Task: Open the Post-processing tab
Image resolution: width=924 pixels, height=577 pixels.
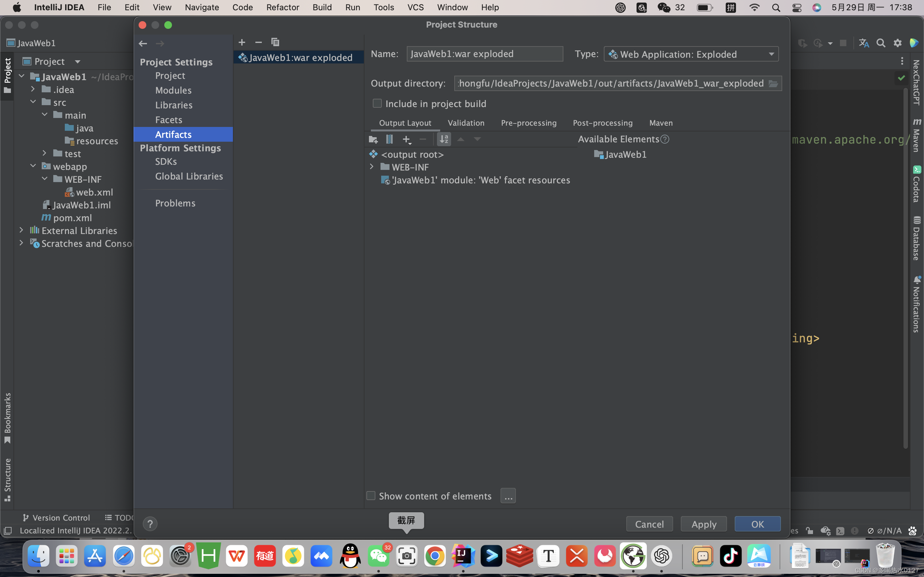Action: pyautogui.click(x=603, y=123)
